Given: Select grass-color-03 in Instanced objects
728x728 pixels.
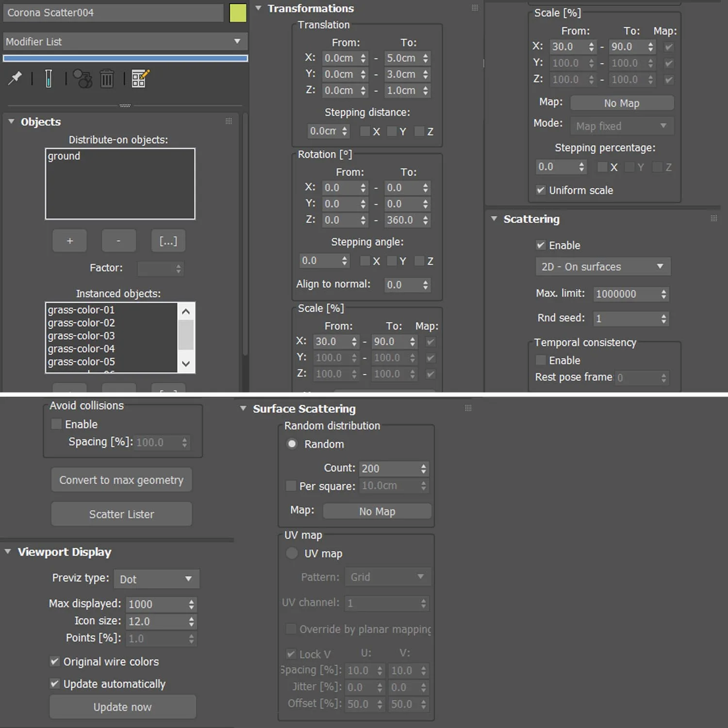Looking at the screenshot, I should click(x=81, y=336).
